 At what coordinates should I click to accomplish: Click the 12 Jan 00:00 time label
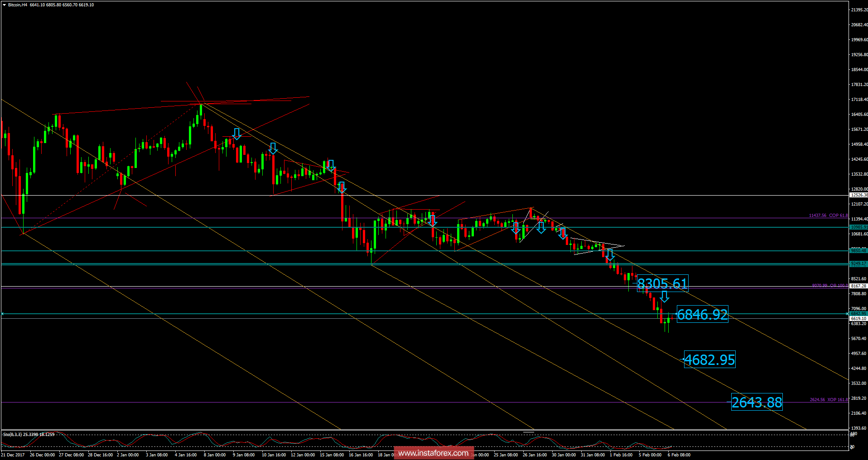(x=303, y=455)
